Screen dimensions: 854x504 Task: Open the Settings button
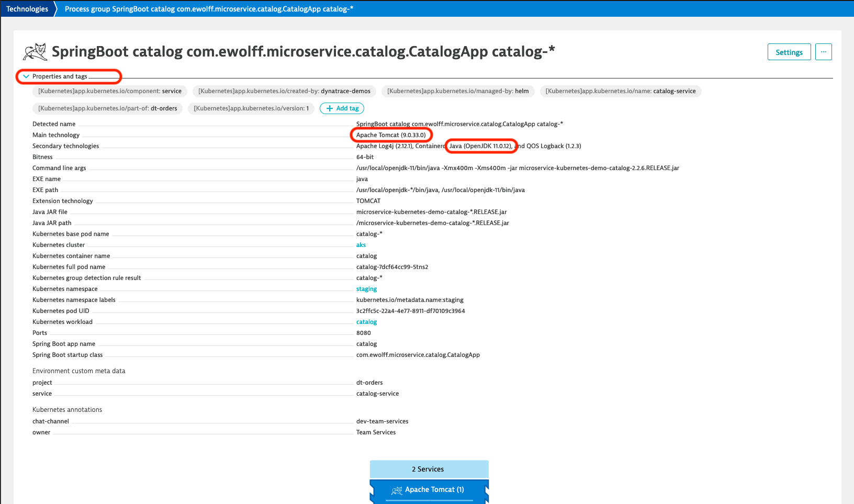pos(789,52)
